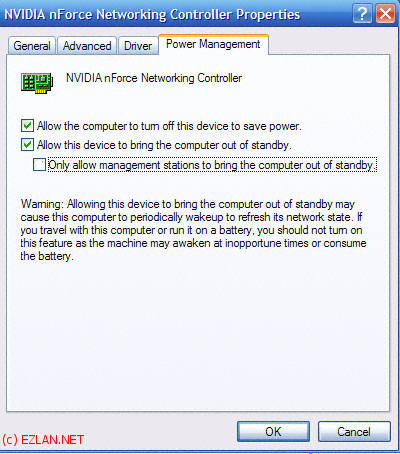Switch to the General tab

point(32,46)
